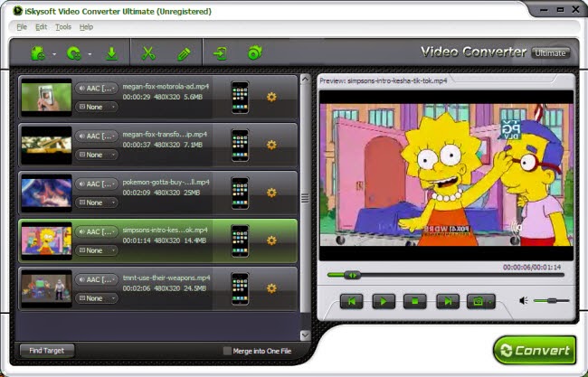Viewport: 588px width, 377px height.
Task: Click scroll up arrow of file list
Action: tap(305, 79)
